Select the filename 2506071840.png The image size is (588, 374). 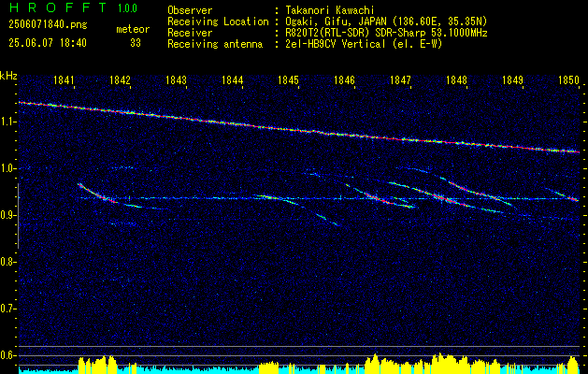[48, 25]
